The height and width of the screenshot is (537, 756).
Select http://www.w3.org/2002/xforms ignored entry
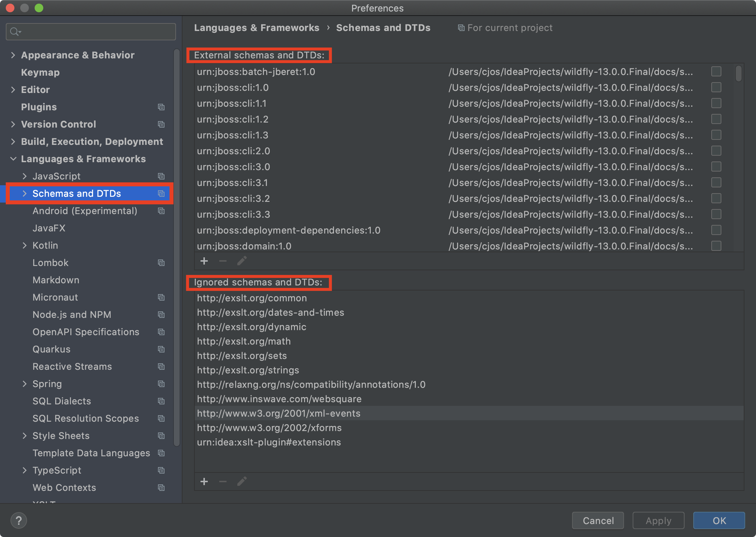click(x=269, y=428)
